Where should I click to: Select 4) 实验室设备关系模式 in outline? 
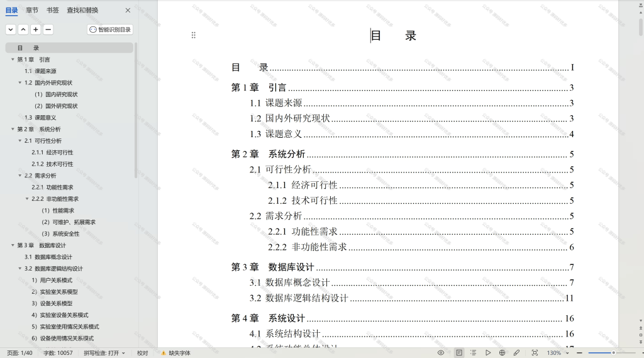click(x=60, y=315)
